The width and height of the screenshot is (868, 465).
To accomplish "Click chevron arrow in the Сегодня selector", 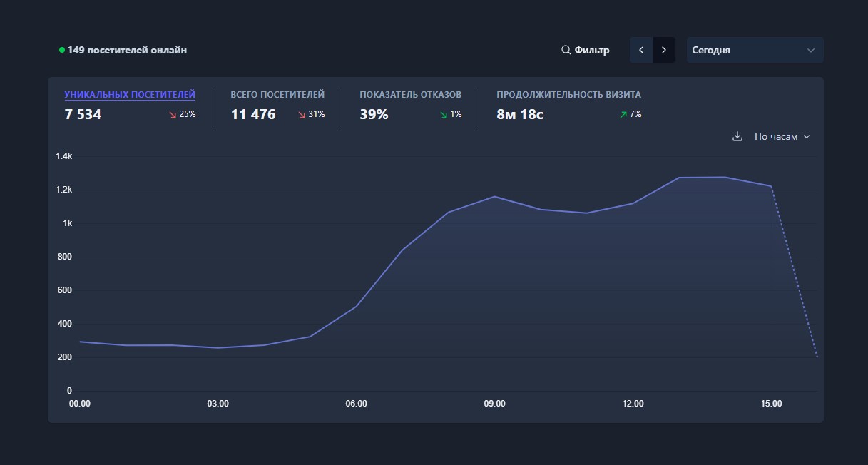I will (x=810, y=51).
